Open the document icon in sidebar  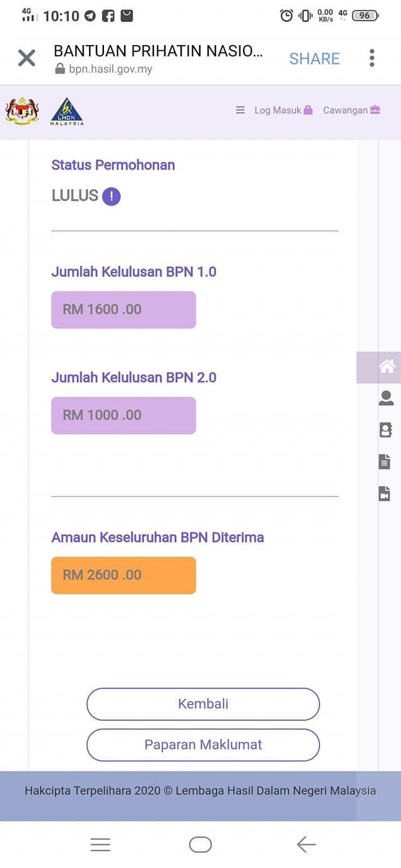pos(385,462)
